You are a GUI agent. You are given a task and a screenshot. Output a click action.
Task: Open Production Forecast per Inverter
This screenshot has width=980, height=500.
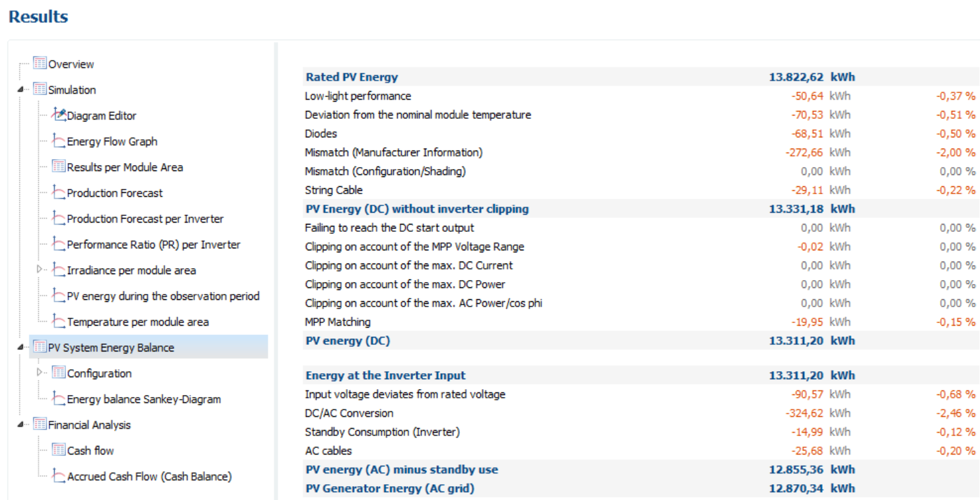[145, 219]
